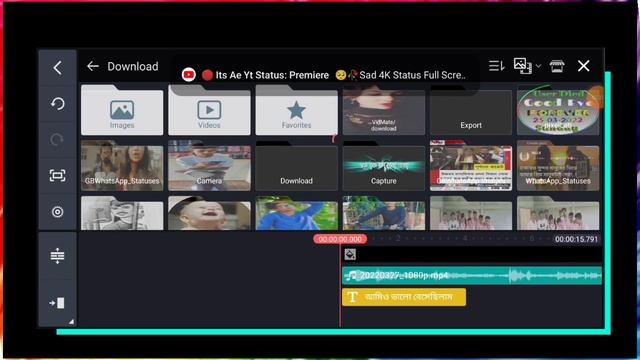The height and width of the screenshot is (360, 640).
Task: Jump to timeline end icon
Action: (x=57, y=303)
